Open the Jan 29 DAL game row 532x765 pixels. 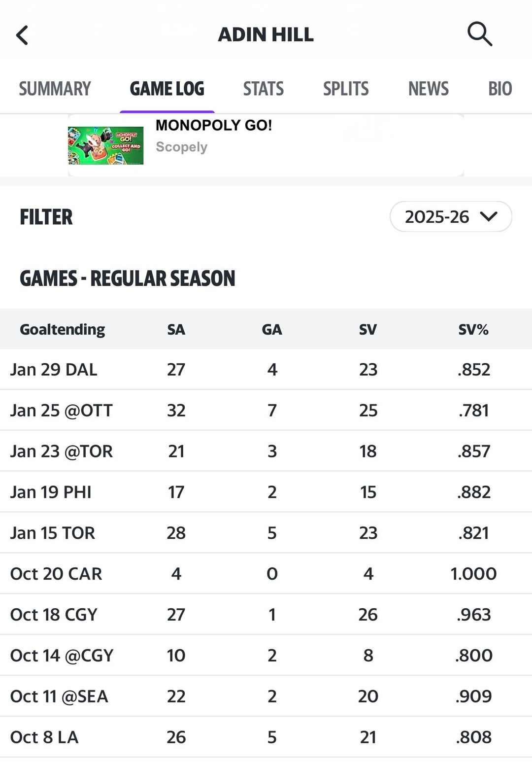coord(54,370)
